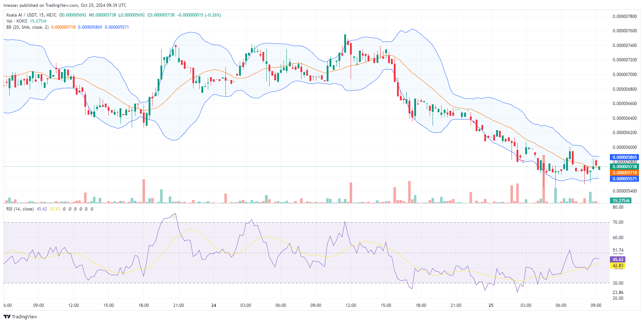Click the 15.275M volume value in legend

click(38, 21)
